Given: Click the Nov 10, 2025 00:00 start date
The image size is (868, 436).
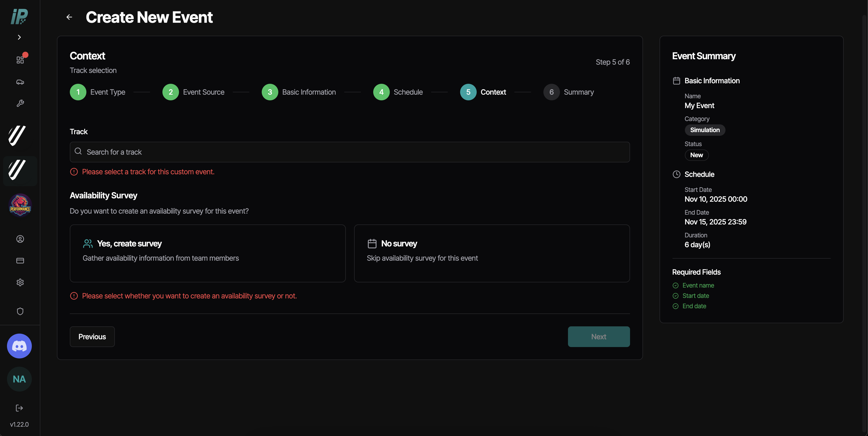Looking at the screenshot, I should pos(716,199).
